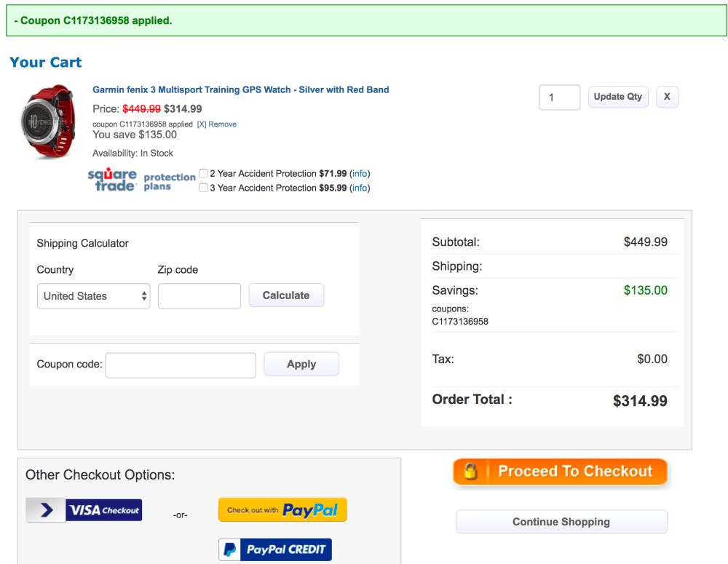Image resolution: width=728 pixels, height=564 pixels.
Task: Open the Country dropdown
Action: coord(93,296)
